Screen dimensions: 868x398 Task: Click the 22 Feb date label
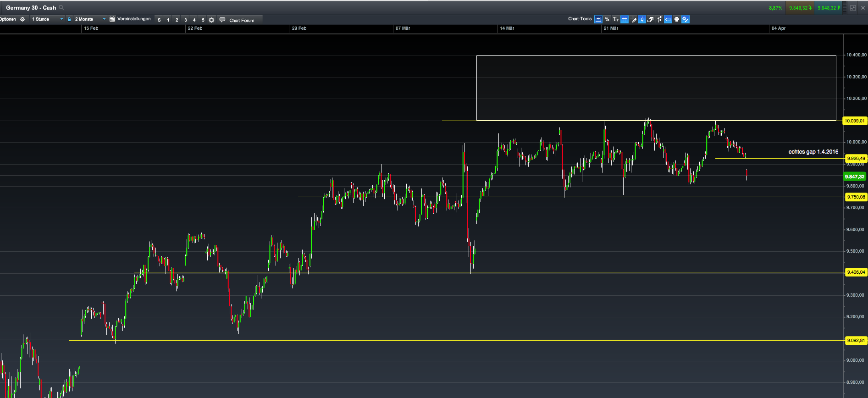pyautogui.click(x=195, y=28)
